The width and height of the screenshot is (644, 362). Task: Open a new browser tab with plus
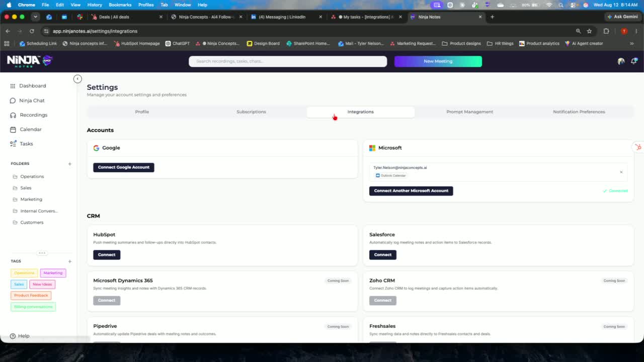pos(492,17)
